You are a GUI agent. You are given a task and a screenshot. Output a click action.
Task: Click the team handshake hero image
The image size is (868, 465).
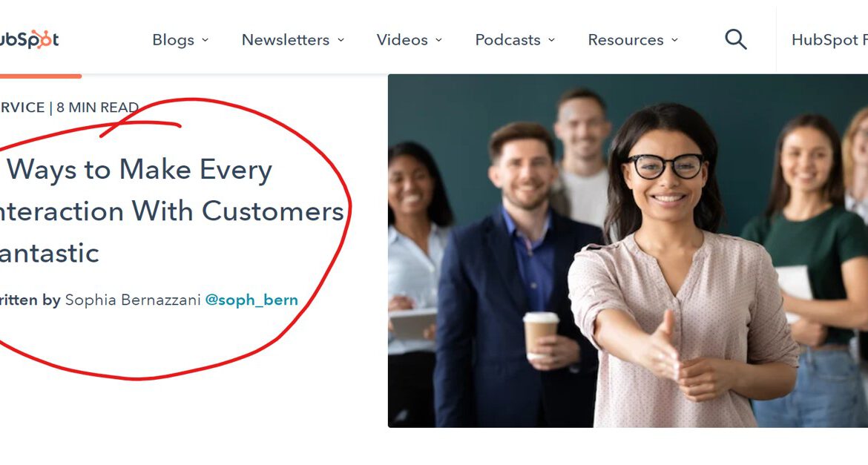628,251
